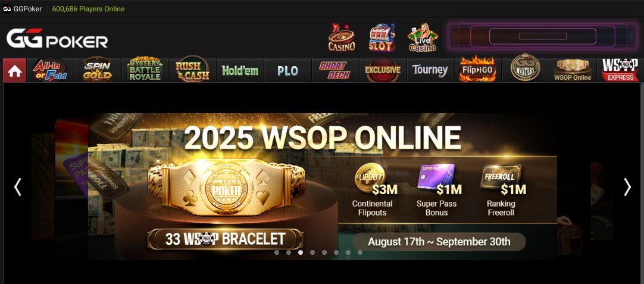Open the Flip & Go flaming icon
The height and width of the screenshot is (284, 644).
coord(478,70)
